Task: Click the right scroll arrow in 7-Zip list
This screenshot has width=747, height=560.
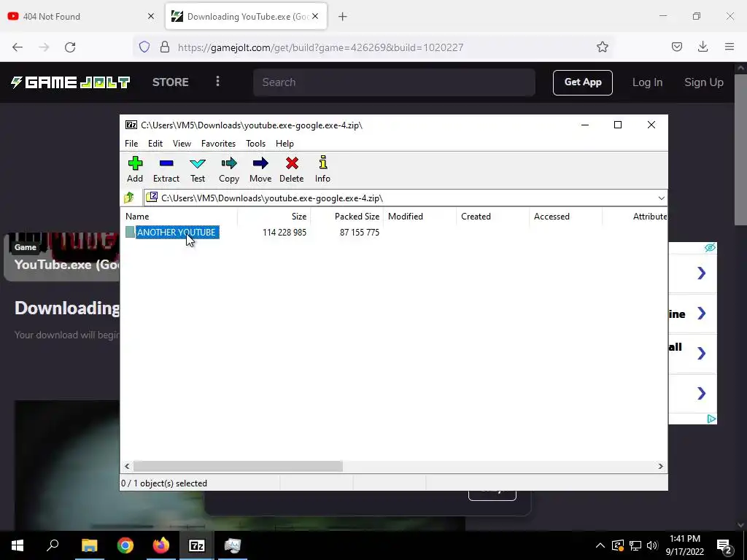Action: [660, 466]
